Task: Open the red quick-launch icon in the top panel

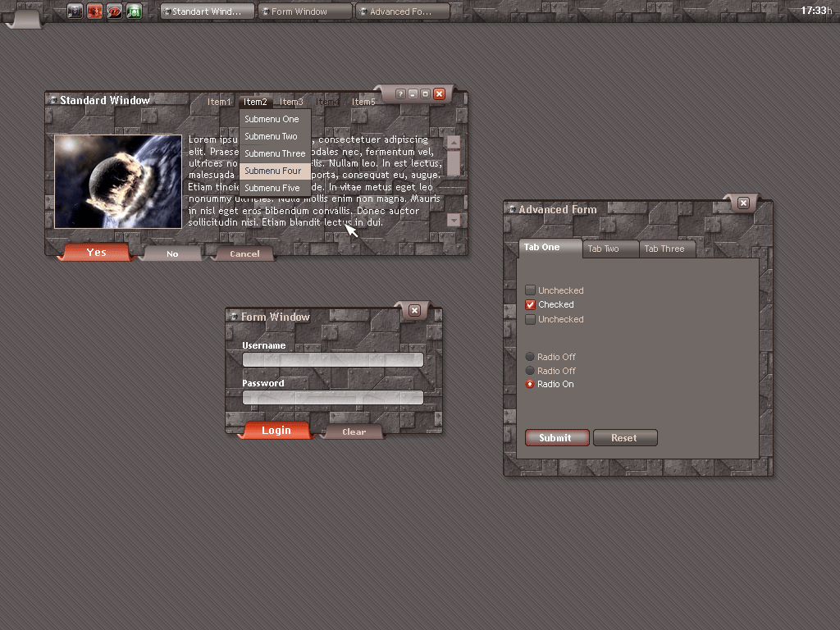Action: tap(95, 11)
